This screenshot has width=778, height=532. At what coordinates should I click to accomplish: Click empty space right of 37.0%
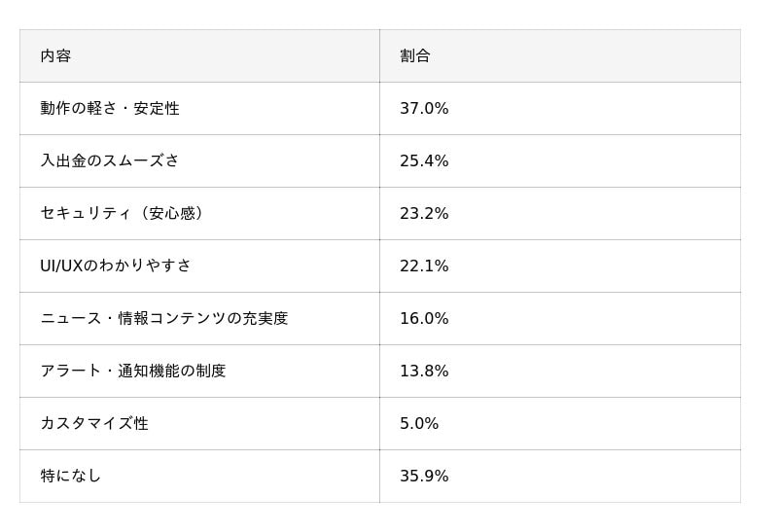click(603, 109)
